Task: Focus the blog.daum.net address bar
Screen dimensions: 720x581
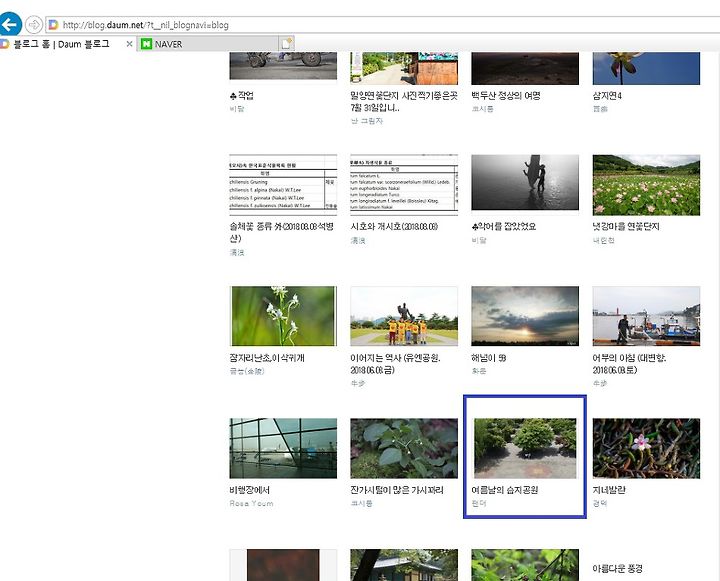Action: pyautogui.click(x=382, y=25)
